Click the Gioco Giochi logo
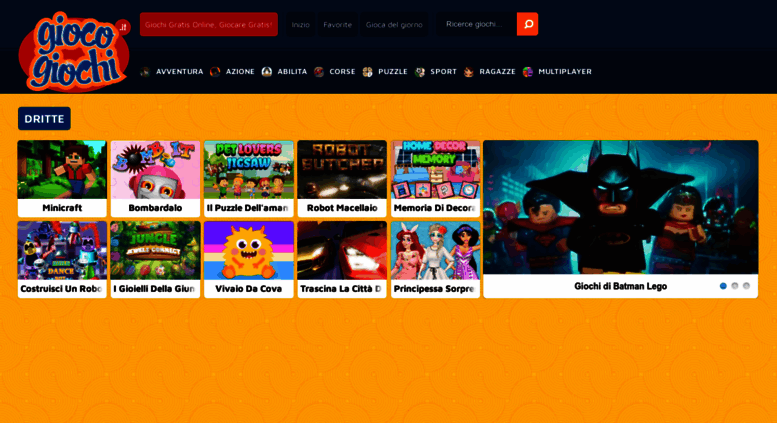Viewport: 777px width, 423px height. coord(74,52)
